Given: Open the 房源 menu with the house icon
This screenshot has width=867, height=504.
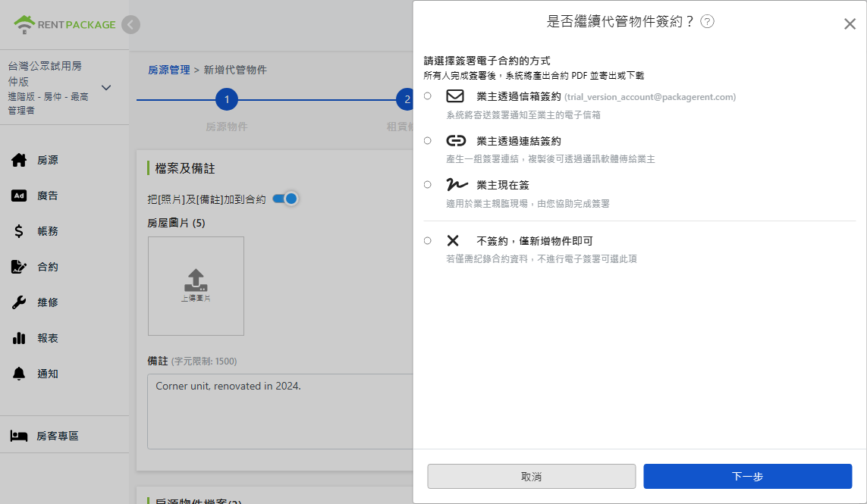Looking at the screenshot, I should (19, 160).
